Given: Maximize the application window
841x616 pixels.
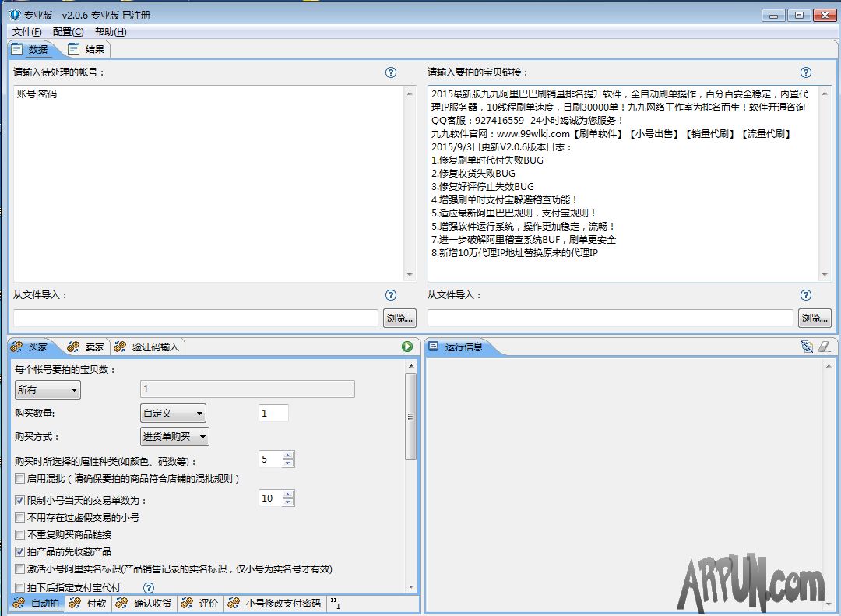Looking at the screenshot, I should 799,16.
